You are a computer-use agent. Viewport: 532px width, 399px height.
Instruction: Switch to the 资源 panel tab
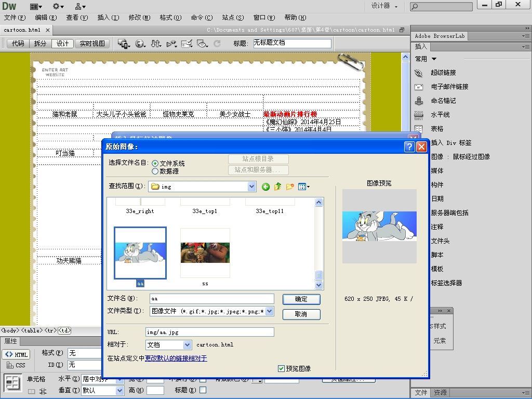(440, 393)
